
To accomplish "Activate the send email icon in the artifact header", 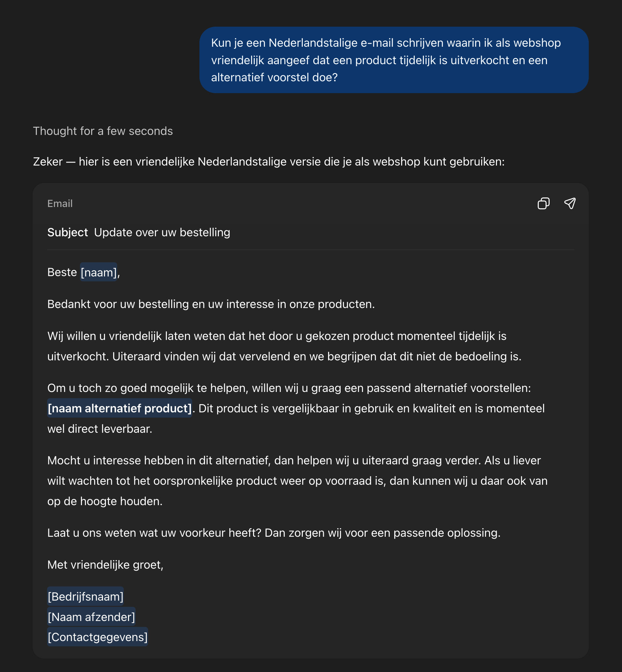I will coord(571,203).
